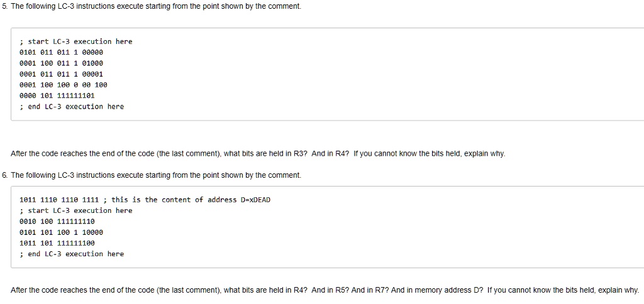Click the '; start LC-3 execution here' comment in question 5

76,41
